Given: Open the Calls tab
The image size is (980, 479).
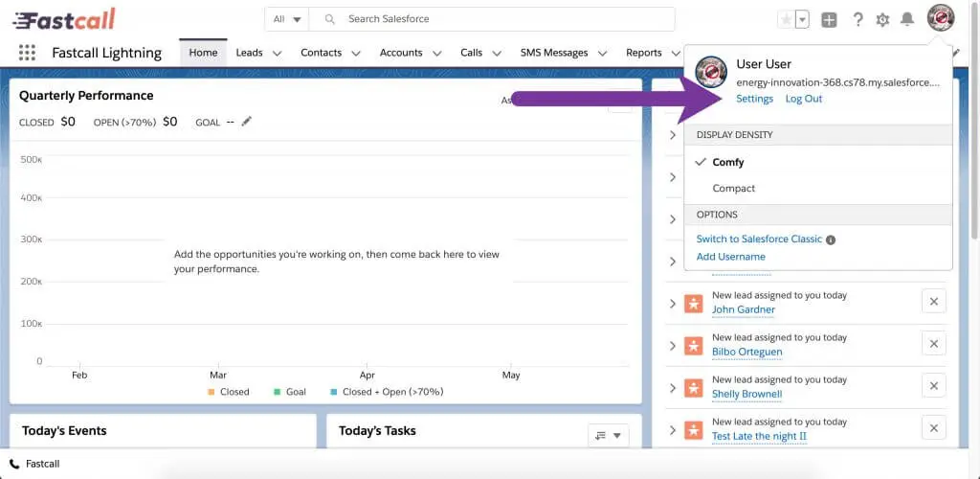Looking at the screenshot, I should point(471,53).
